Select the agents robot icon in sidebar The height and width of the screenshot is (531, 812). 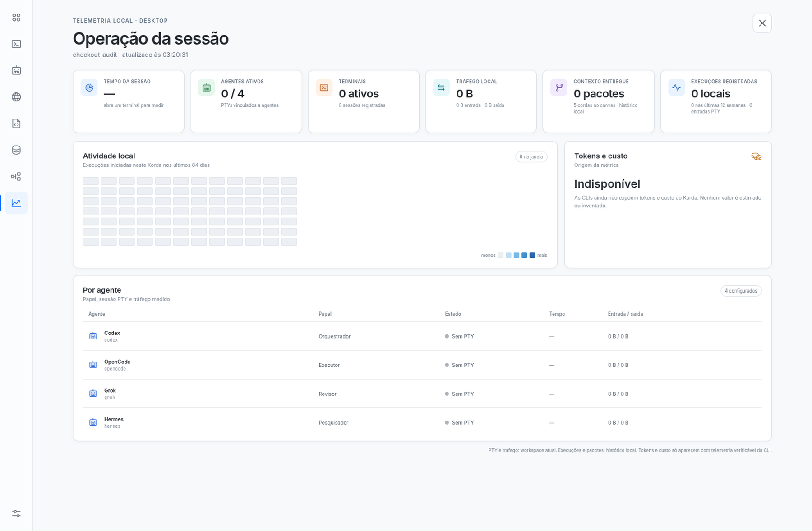(x=16, y=70)
